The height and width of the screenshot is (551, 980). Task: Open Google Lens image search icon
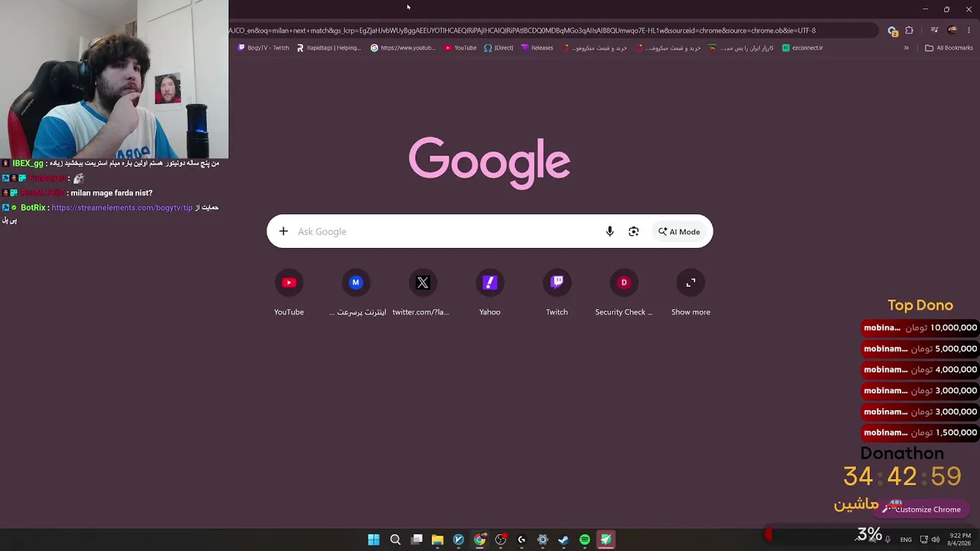(633, 231)
